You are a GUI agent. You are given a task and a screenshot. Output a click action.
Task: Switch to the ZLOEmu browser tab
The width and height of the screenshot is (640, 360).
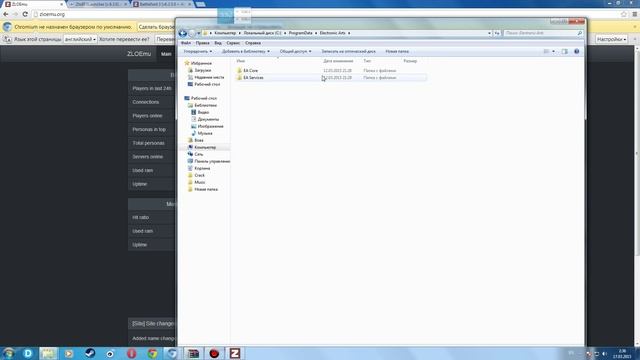(33, 4)
